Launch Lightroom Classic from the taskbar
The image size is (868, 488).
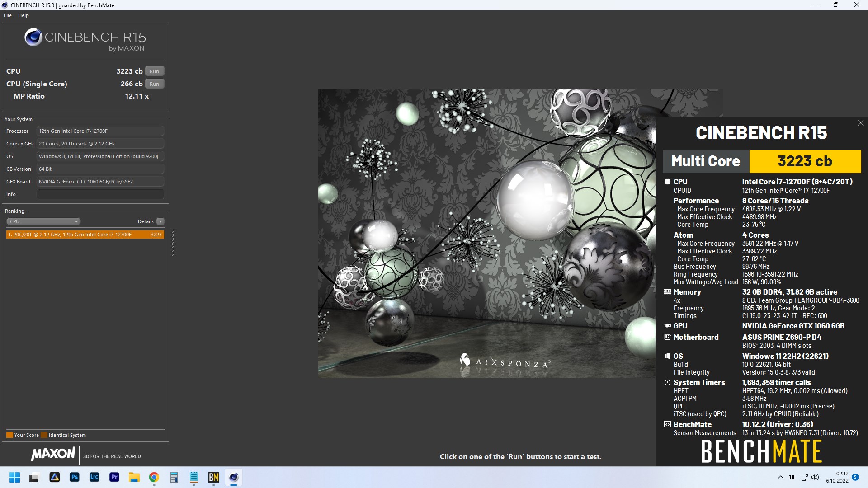pos(94,477)
